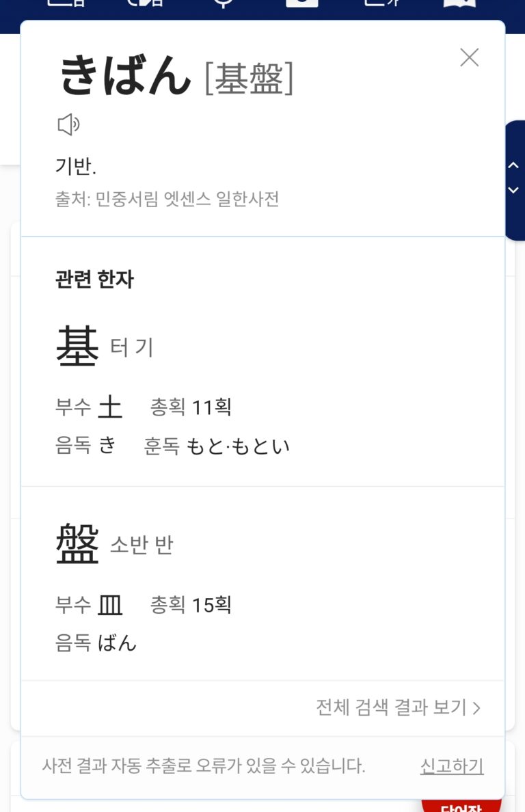Select the 土 radical symbol
The image size is (525, 812).
pos(110,407)
